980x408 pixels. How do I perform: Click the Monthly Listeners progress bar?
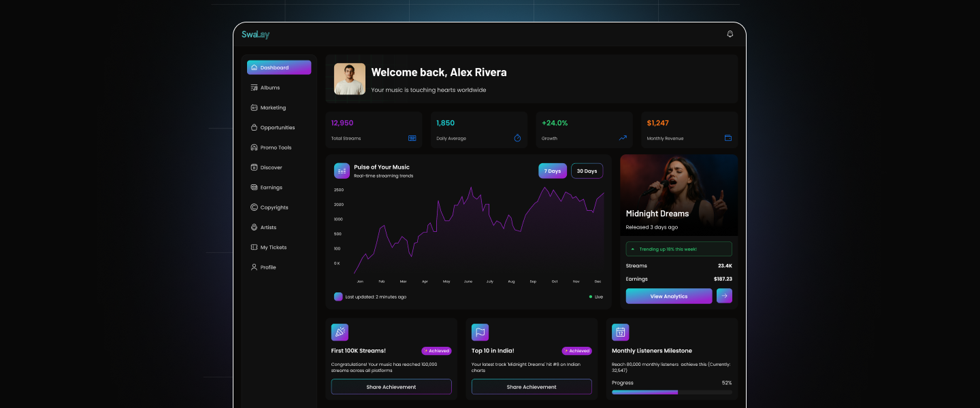tap(672, 392)
